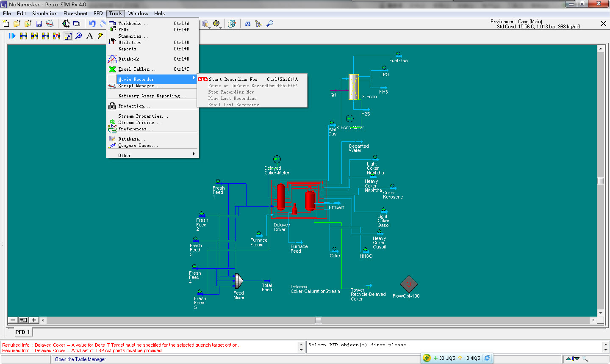Select the X-Econ-Meter gauge icon
The image size is (610, 364).
point(350,119)
